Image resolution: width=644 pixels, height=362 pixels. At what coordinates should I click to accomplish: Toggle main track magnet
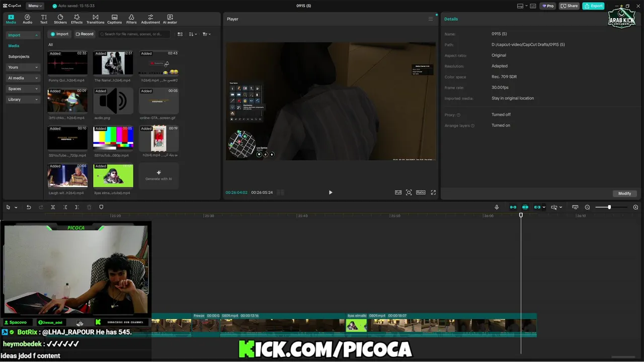pyautogui.click(x=513, y=207)
